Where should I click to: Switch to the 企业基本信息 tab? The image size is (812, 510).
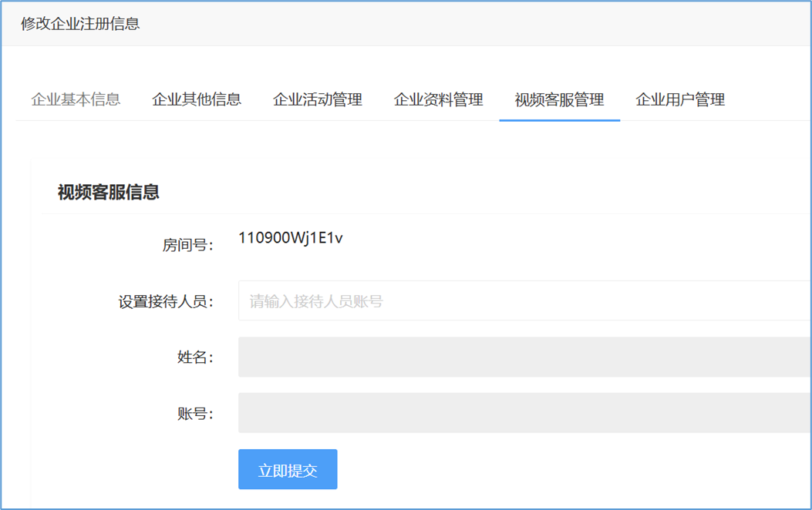pos(76,99)
